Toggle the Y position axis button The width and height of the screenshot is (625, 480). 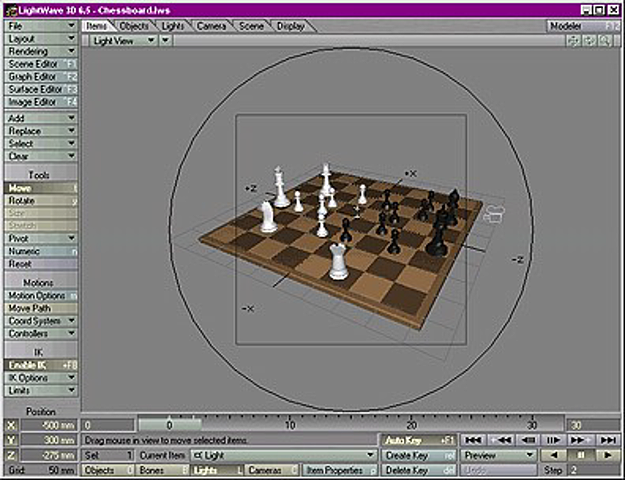(x=11, y=441)
